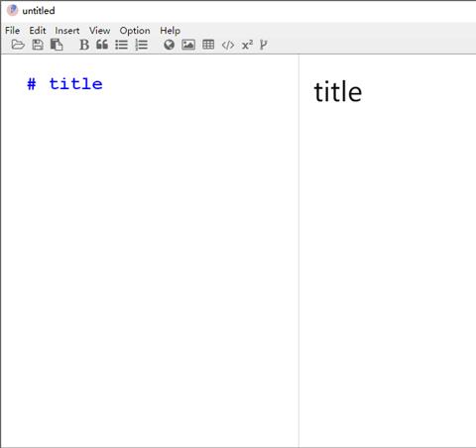Open the Option menu

click(135, 31)
